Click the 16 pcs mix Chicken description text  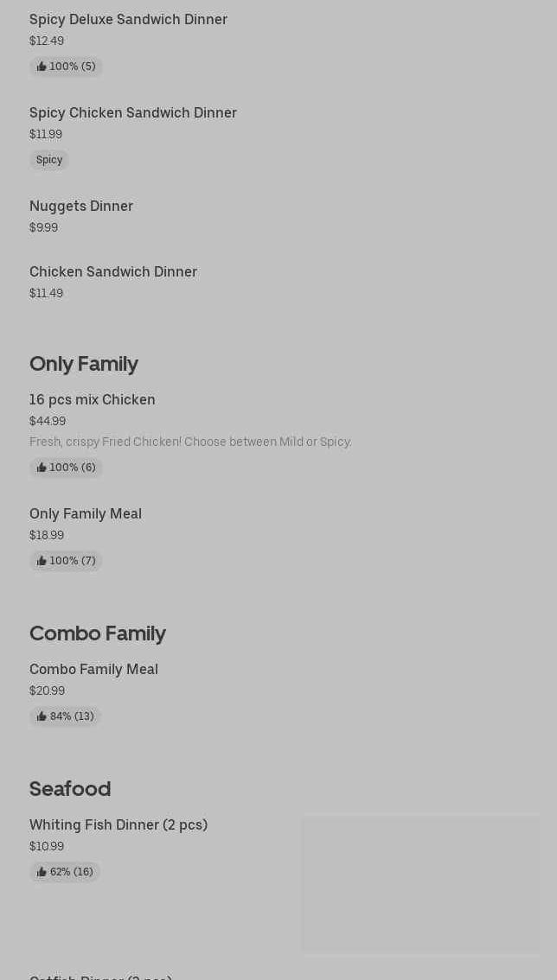coord(190,442)
